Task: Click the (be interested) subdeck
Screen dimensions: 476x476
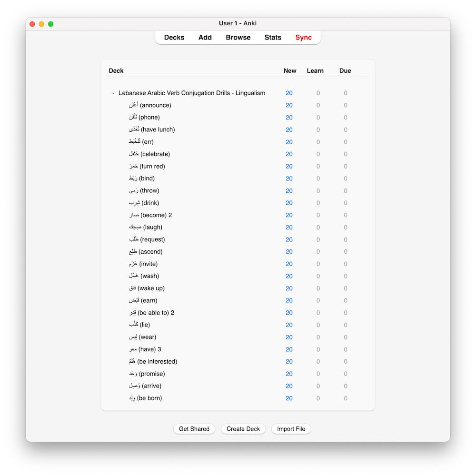Action: (x=153, y=362)
